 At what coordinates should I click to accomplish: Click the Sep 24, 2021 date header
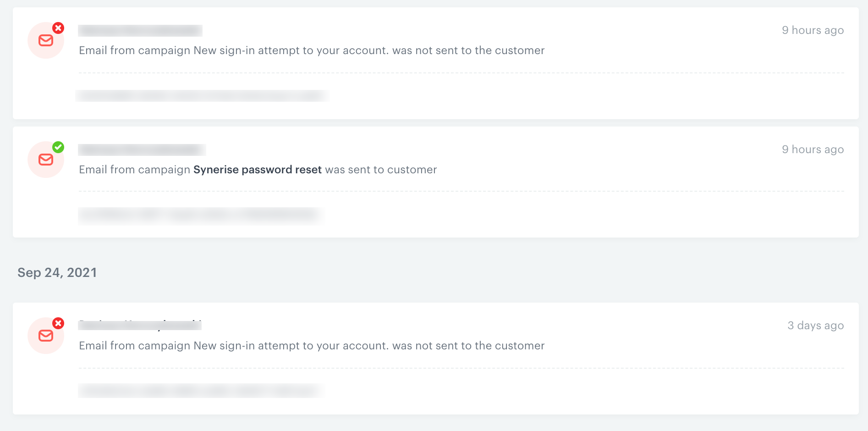(x=57, y=273)
